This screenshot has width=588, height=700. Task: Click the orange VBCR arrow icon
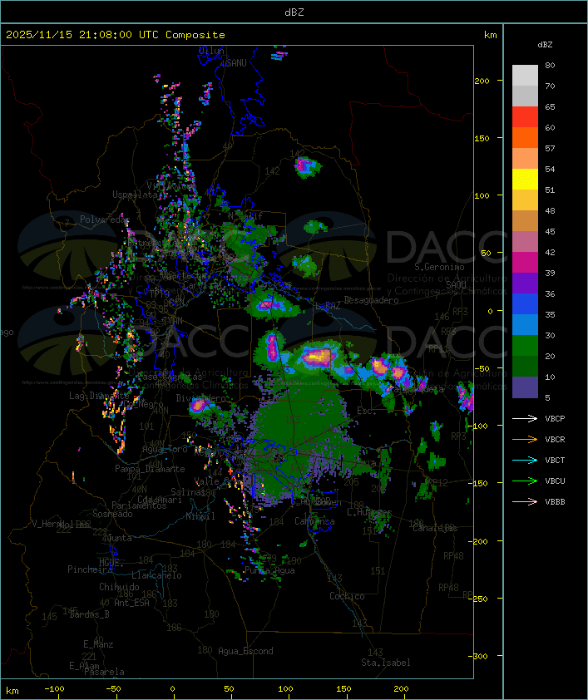525,440
